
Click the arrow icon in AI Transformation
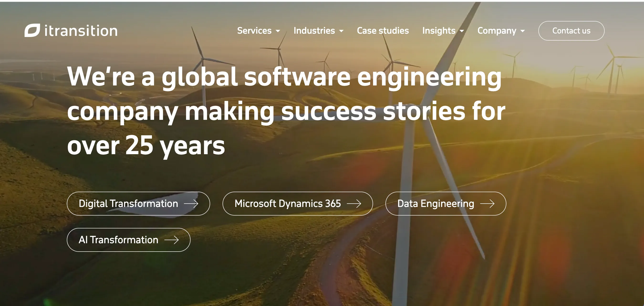171,240
